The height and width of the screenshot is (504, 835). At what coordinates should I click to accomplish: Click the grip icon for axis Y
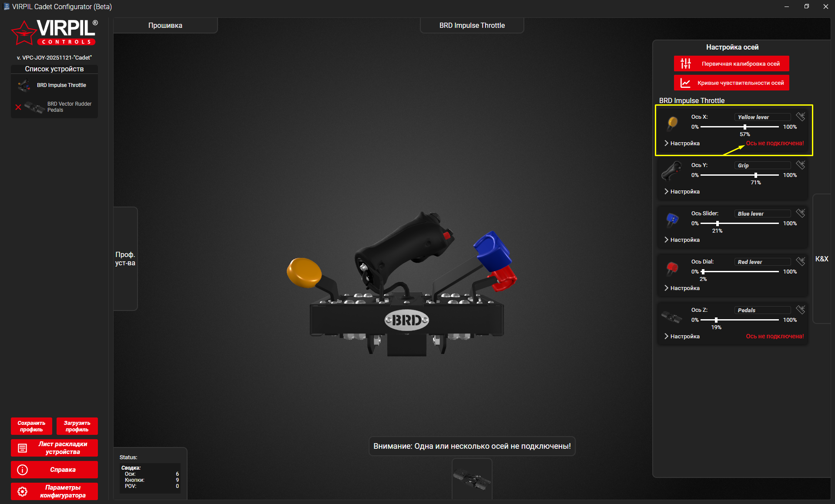pyautogui.click(x=672, y=171)
